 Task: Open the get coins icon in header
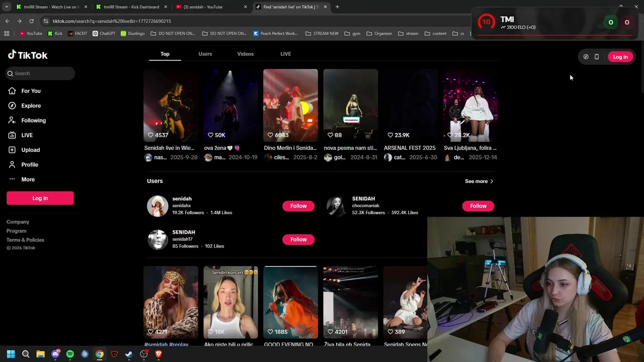[586, 57]
